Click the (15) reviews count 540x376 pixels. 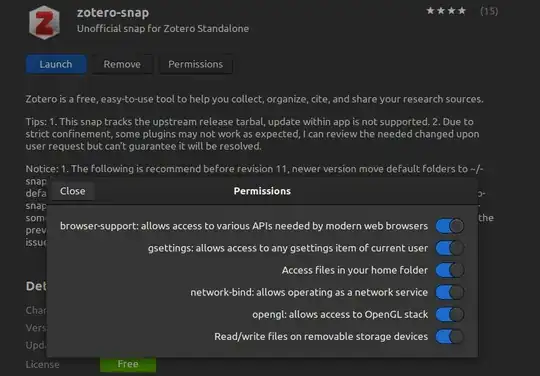pos(489,11)
